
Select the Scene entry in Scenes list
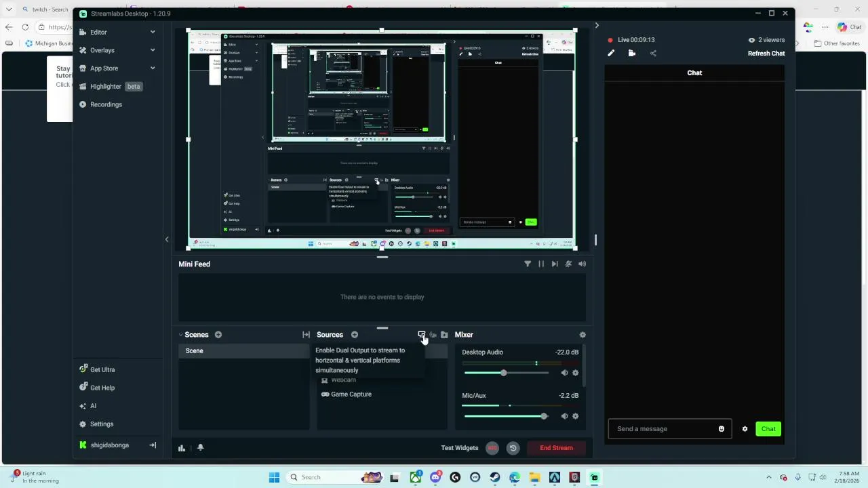pyautogui.click(x=244, y=351)
